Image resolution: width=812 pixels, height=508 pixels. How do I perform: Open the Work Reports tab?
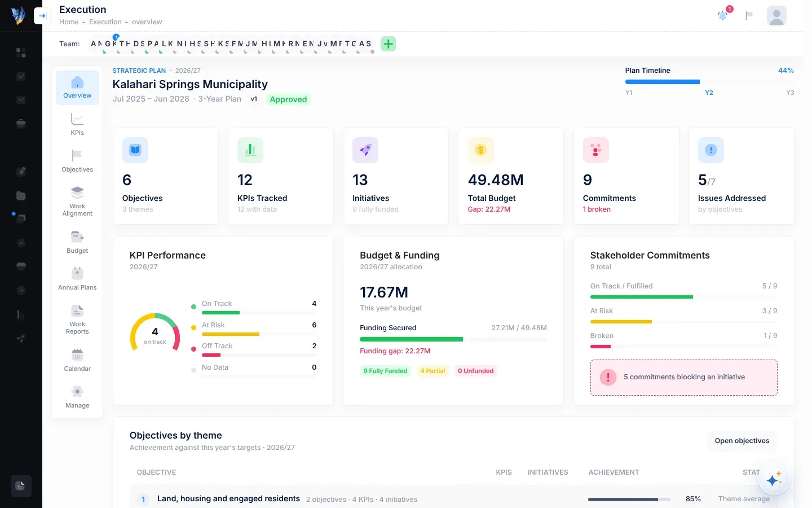pyautogui.click(x=77, y=319)
